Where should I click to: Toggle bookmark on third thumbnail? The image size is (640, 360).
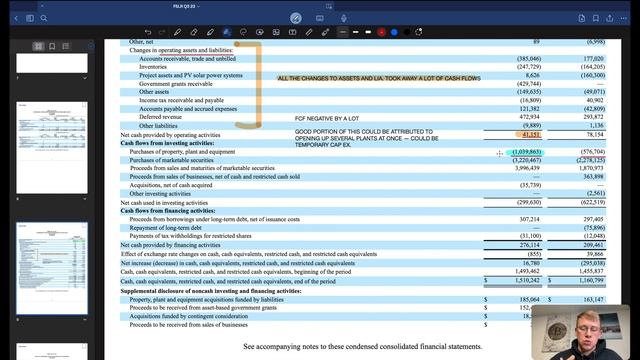(84, 226)
